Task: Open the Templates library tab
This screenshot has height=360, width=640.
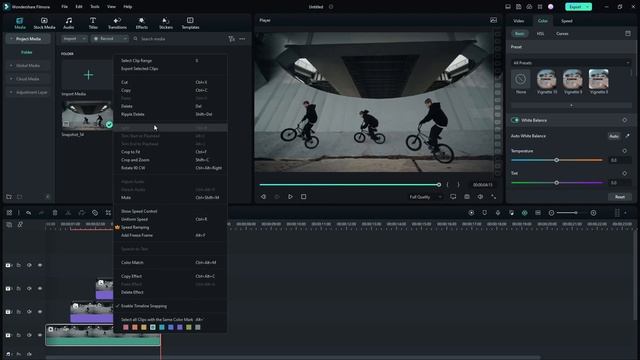Action: click(190, 23)
